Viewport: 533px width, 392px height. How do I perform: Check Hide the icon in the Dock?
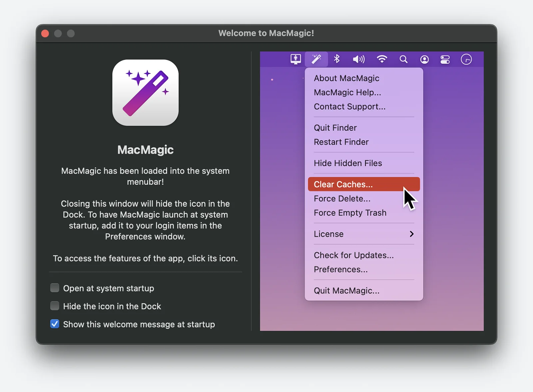tap(55, 306)
